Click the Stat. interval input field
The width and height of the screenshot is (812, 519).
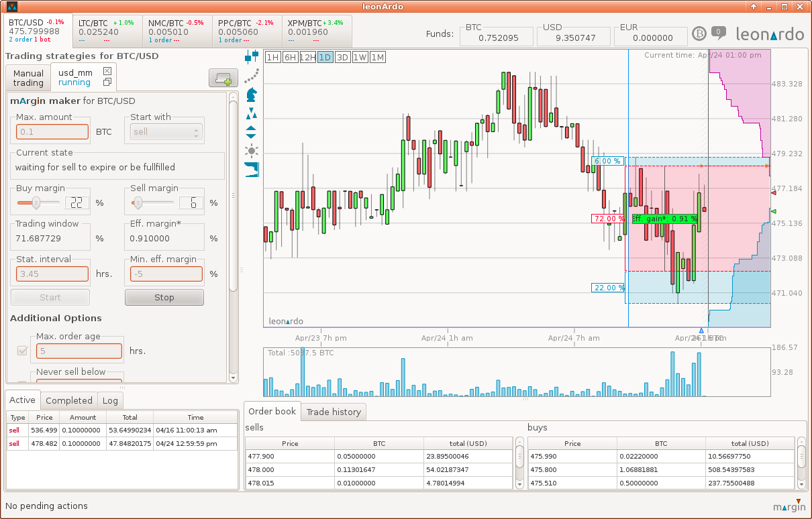tap(52, 274)
